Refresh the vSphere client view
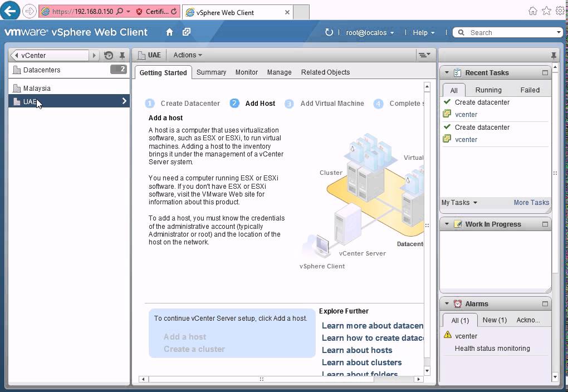This screenshot has height=392, width=568. [x=329, y=32]
